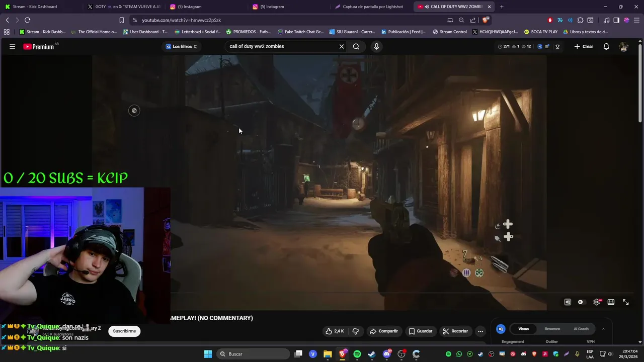Open Discord from taskbar
This screenshot has height=362, width=644.
click(x=386, y=354)
